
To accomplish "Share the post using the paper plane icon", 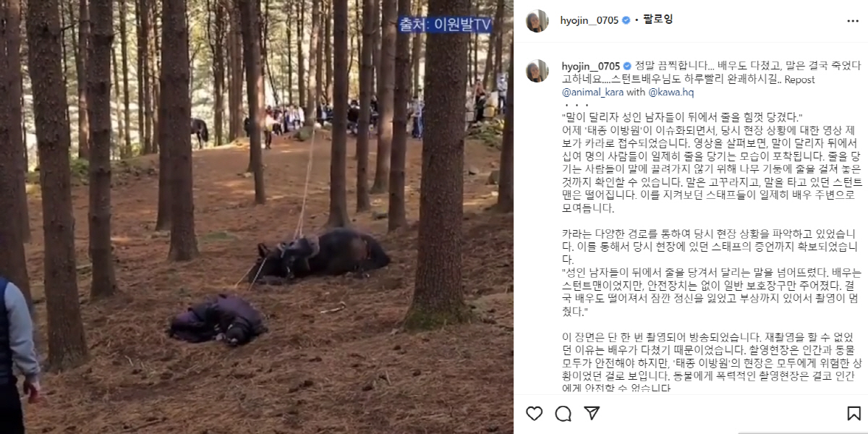I will pos(592,414).
